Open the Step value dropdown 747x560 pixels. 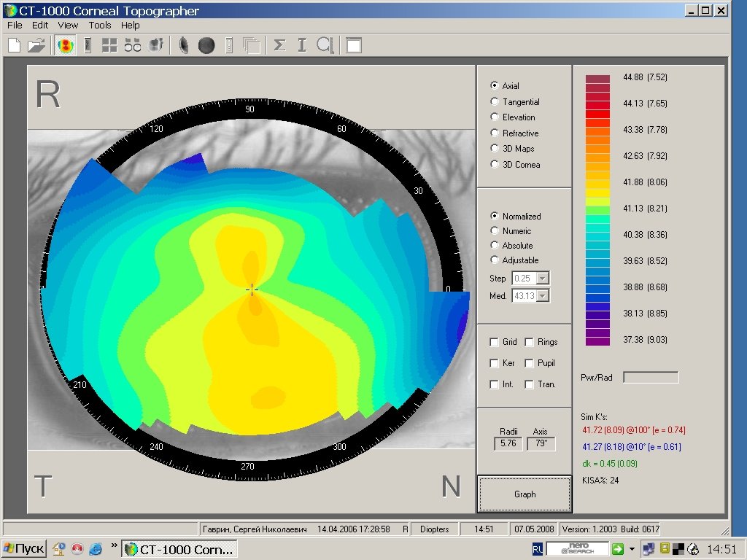(543, 278)
